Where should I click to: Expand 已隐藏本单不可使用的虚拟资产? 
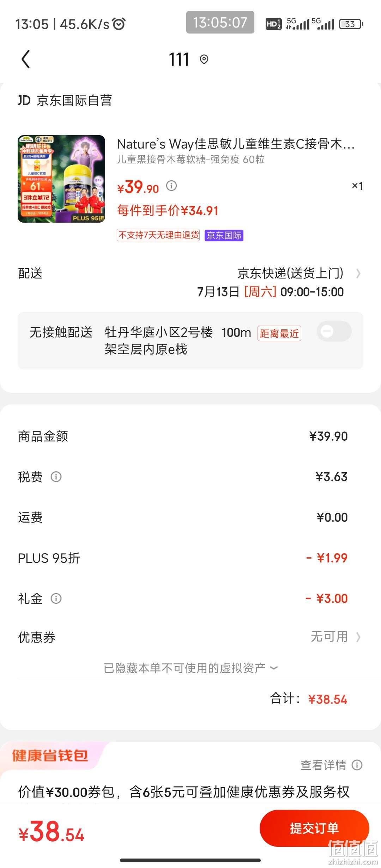point(190,668)
